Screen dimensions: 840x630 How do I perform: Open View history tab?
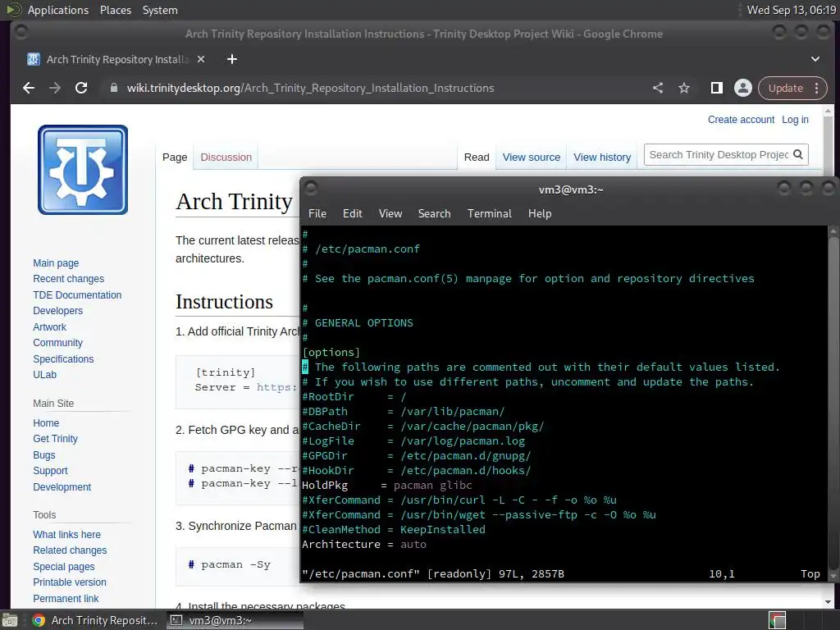[x=602, y=157]
